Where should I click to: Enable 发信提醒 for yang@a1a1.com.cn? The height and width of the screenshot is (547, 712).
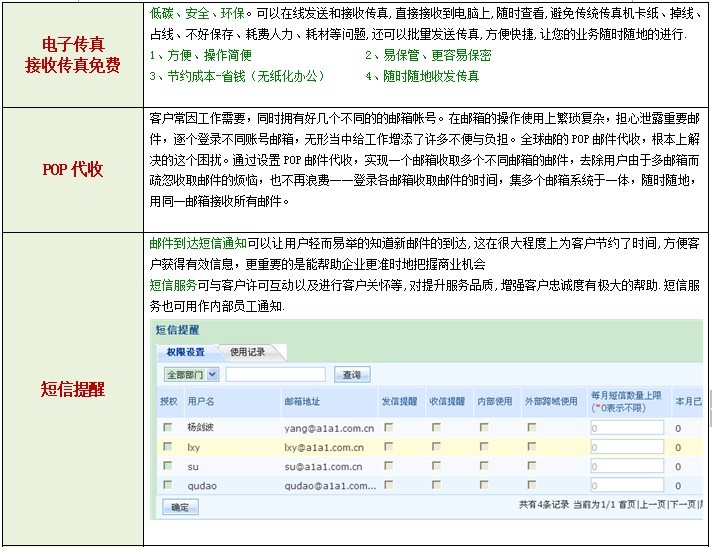coord(389,427)
